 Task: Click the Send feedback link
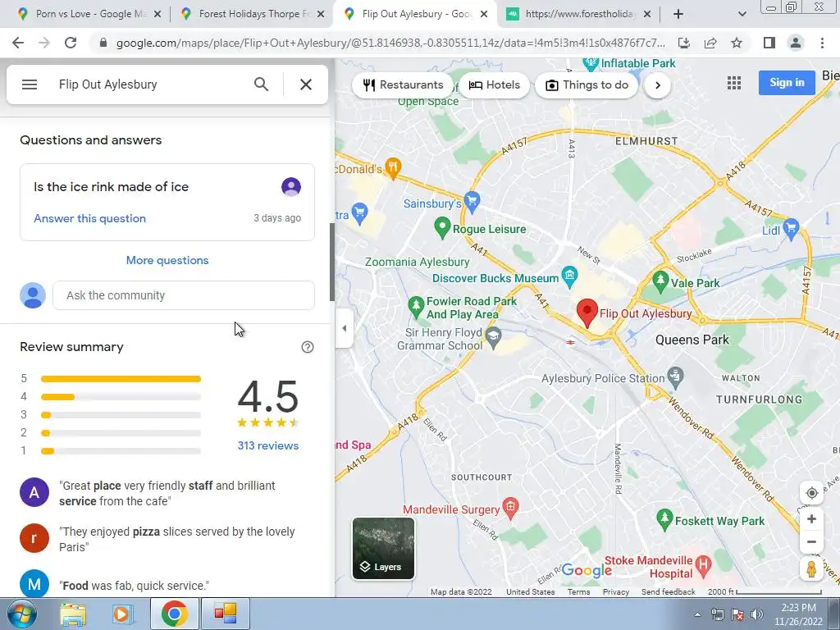coord(668,592)
